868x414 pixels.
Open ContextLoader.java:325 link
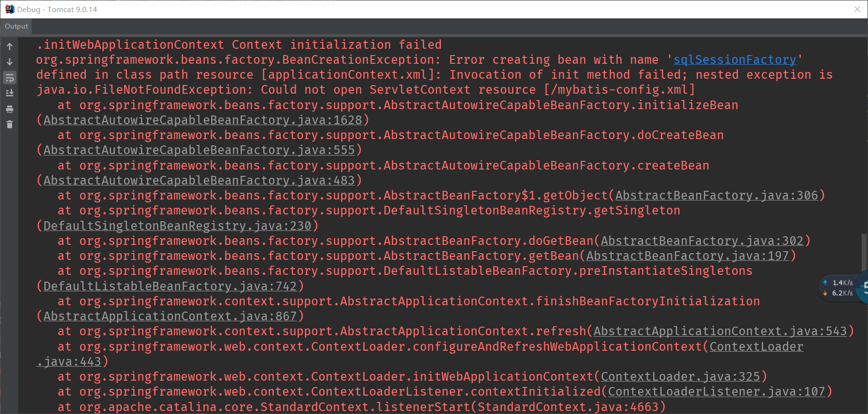click(x=681, y=377)
